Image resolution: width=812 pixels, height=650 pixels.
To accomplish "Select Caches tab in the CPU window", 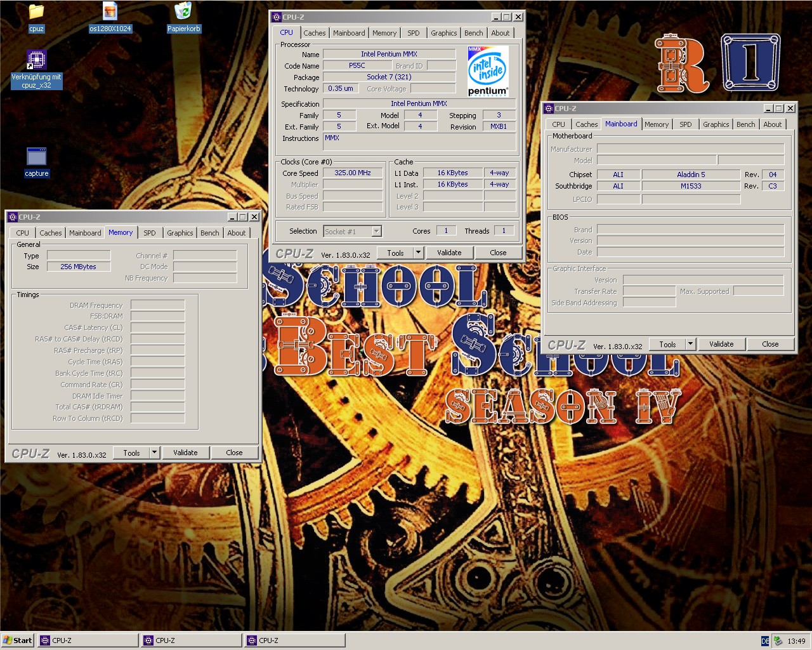I will point(314,33).
